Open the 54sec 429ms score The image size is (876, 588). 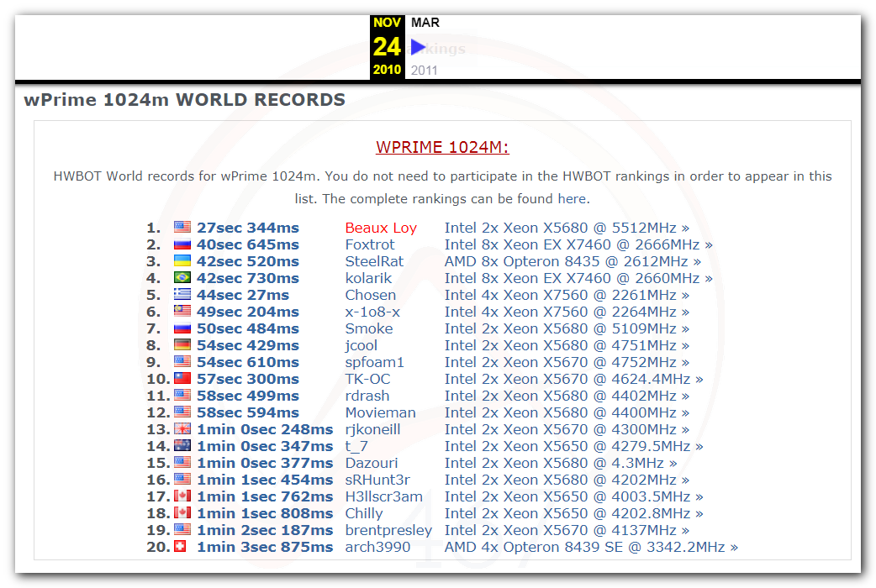click(x=247, y=345)
